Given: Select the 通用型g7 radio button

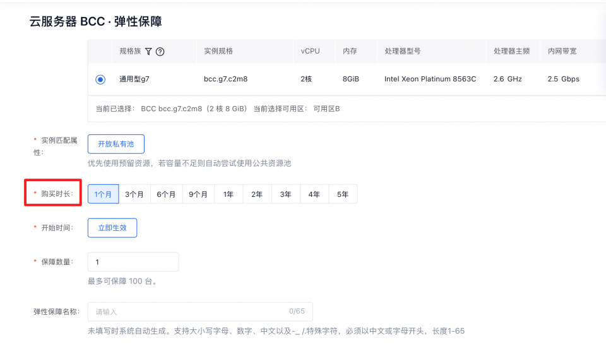Looking at the screenshot, I should pos(100,79).
